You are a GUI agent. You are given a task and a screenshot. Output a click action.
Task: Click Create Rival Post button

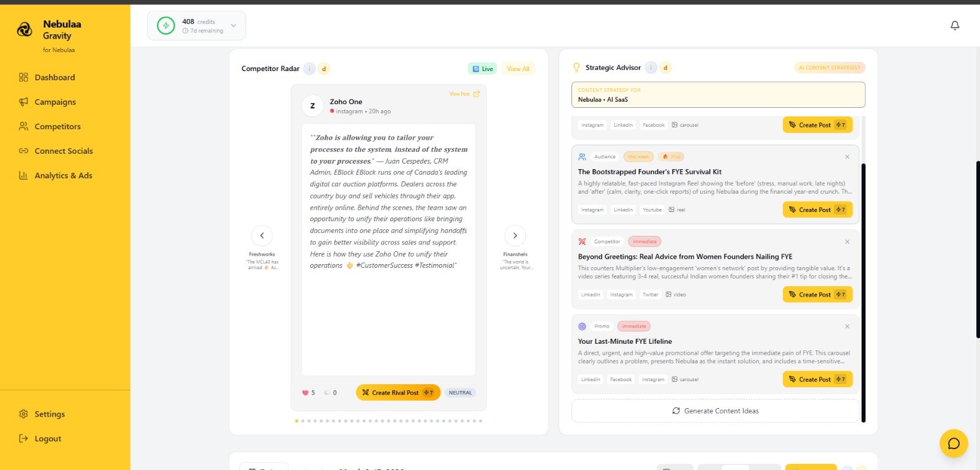(x=398, y=393)
